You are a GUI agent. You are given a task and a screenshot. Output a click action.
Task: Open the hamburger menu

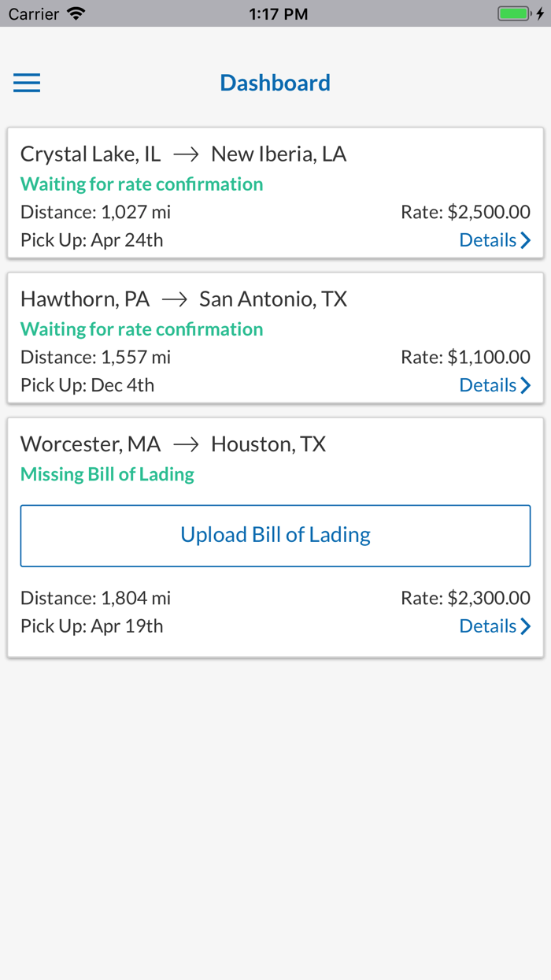click(x=27, y=83)
